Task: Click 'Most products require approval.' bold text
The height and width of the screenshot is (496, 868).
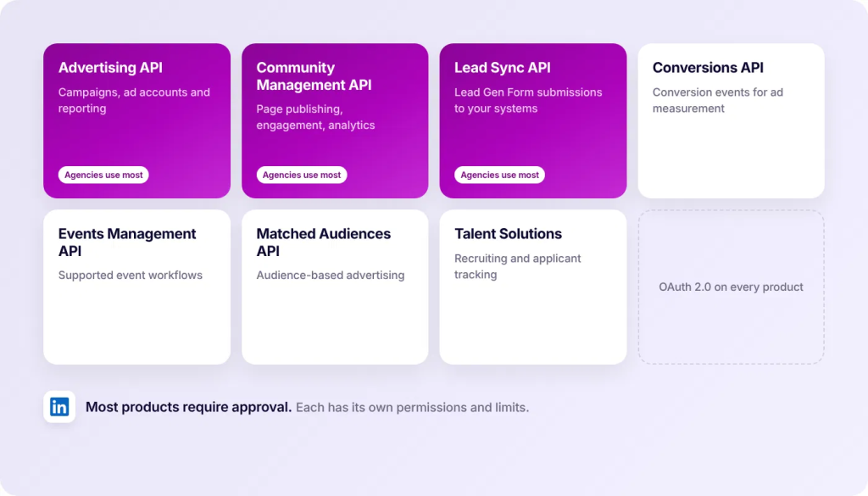Action: click(188, 407)
